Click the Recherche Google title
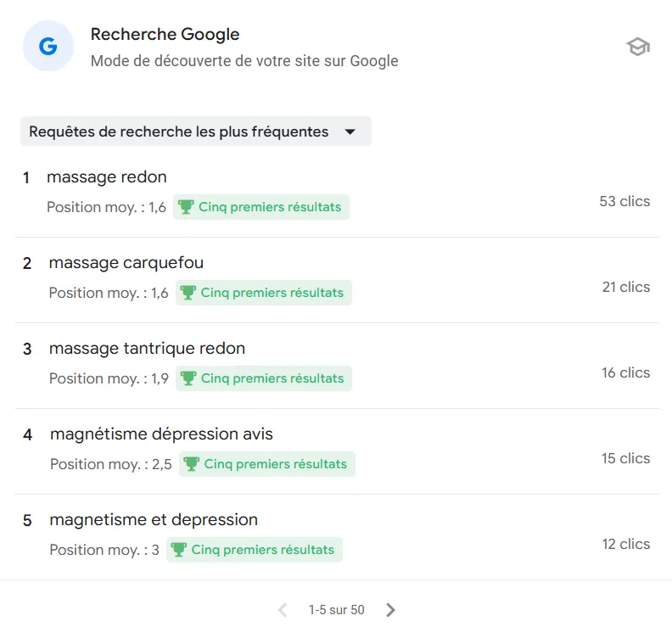The height and width of the screenshot is (638, 672). (165, 34)
